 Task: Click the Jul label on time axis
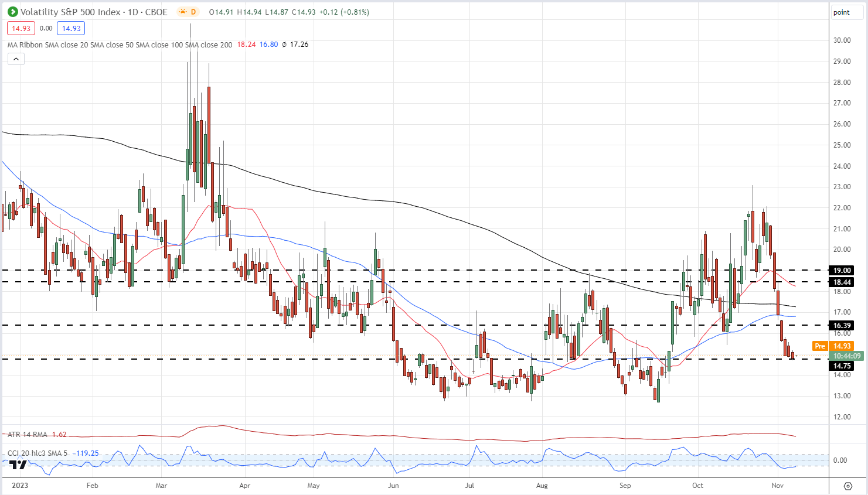(x=469, y=486)
